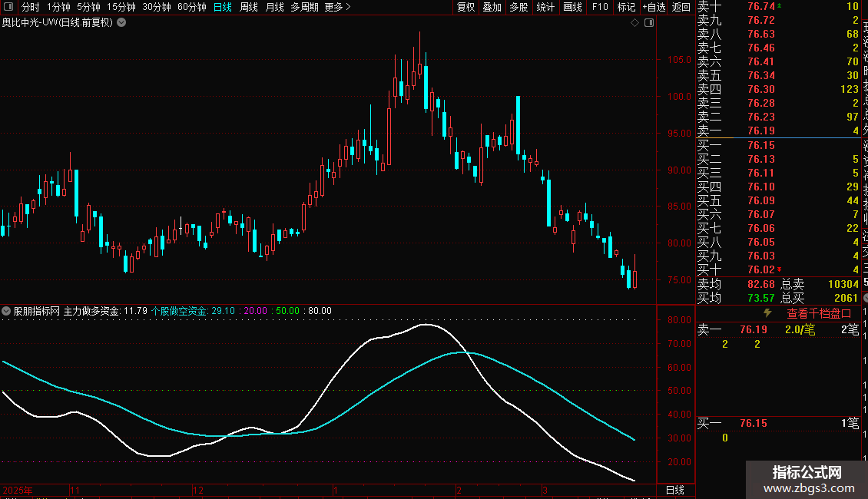Select the 周线 weekly period tab
The image size is (868, 499).
tap(249, 7)
